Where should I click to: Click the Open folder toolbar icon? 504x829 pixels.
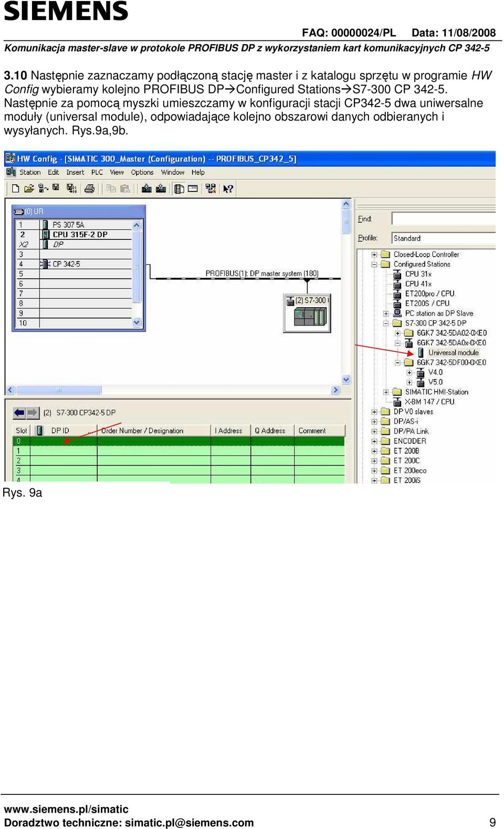(x=29, y=188)
